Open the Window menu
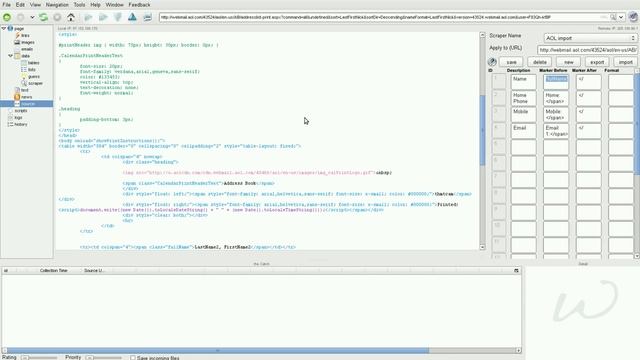The height and width of the screenshot is (360, 640). coord(114,5)
